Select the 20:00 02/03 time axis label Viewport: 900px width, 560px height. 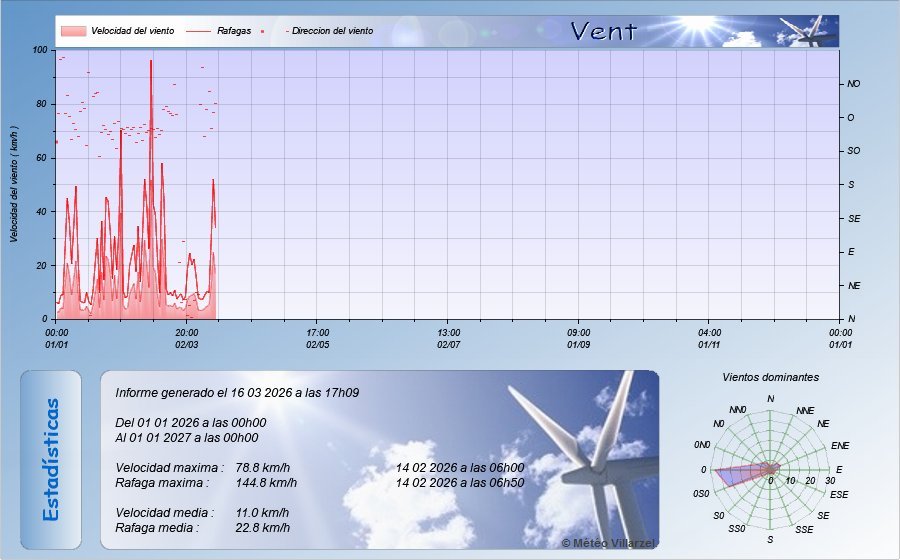pyautogui.click(x=187, y=338)
